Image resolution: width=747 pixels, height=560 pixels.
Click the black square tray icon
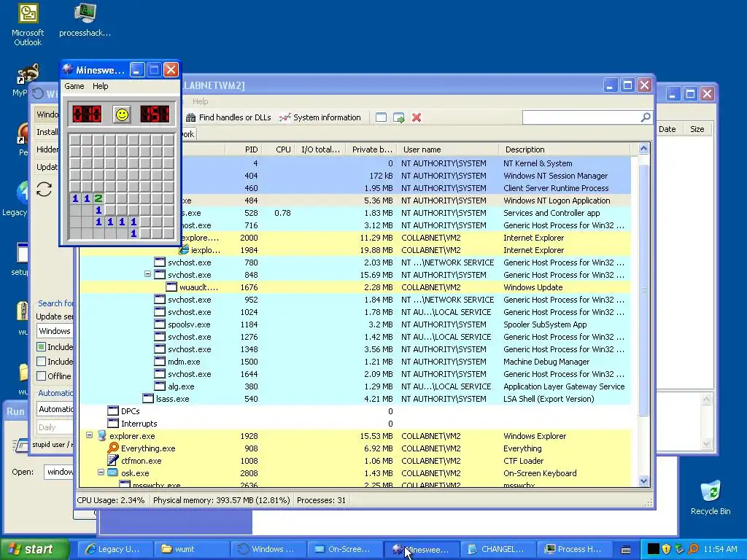(x=654, y=549)
